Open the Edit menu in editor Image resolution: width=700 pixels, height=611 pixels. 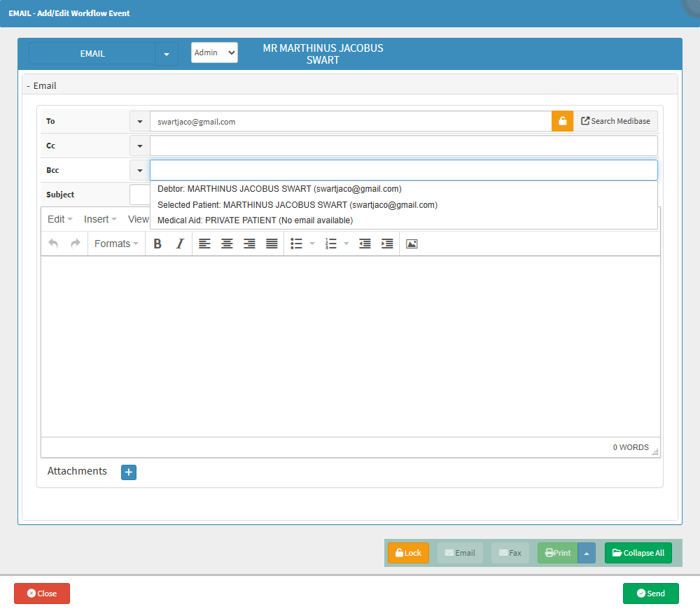59,219
